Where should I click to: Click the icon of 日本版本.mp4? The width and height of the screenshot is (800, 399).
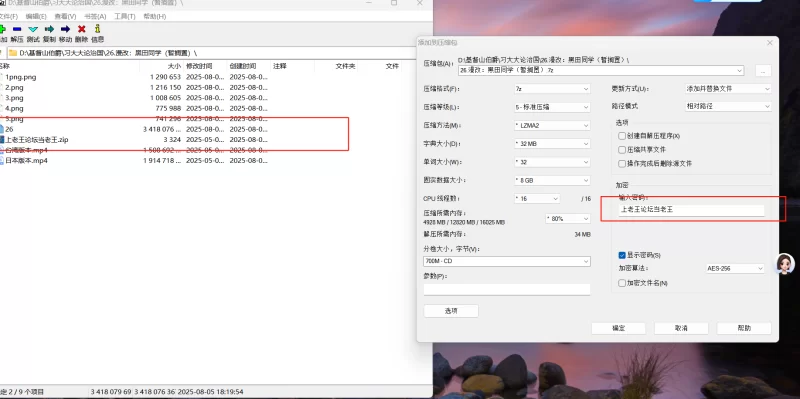point(2,160)
